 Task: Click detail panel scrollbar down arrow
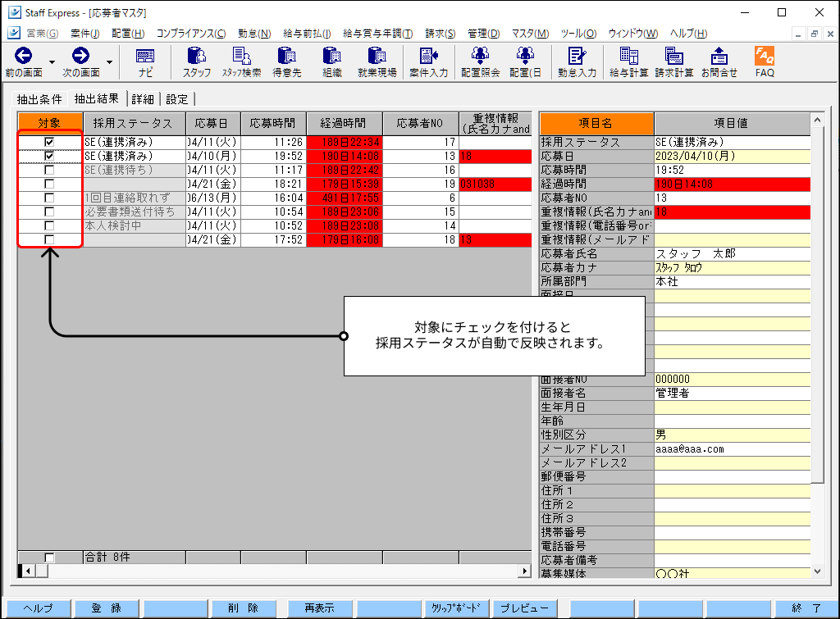818,571
